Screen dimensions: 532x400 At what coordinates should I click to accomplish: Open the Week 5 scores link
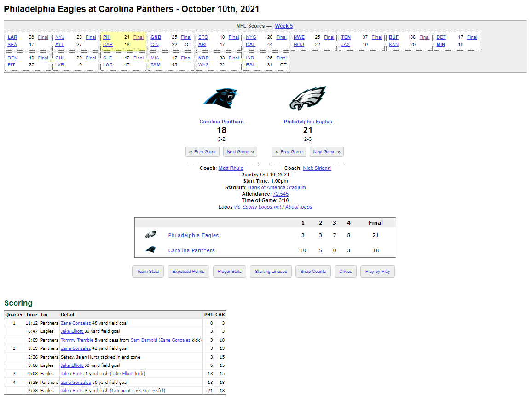click(x=283, y=26)
